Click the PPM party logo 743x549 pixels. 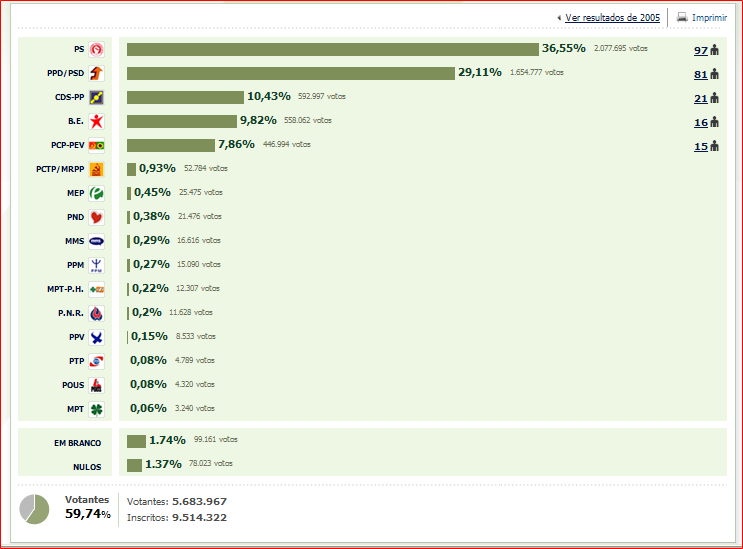97,265
